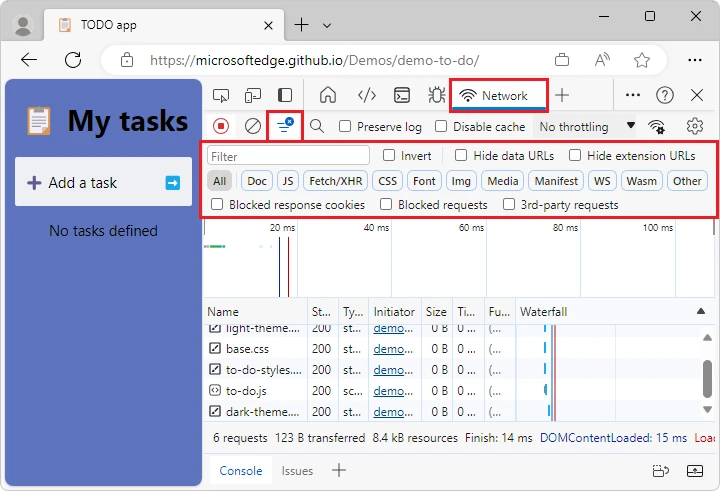Open Network settings gear
This screenshot has width=720, height=491.
point(695,126)
